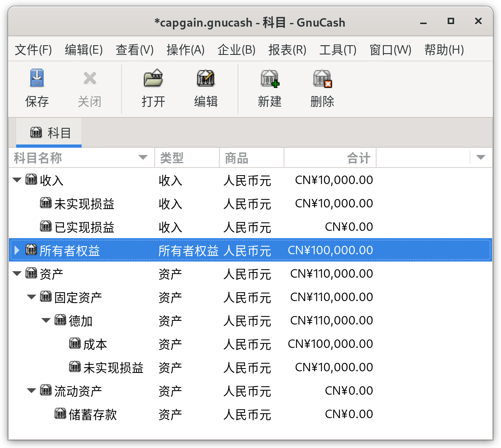Screen dimensions: 501x448
Task: Open the column chooser dropdown arrow
Action: pos(481,157)
